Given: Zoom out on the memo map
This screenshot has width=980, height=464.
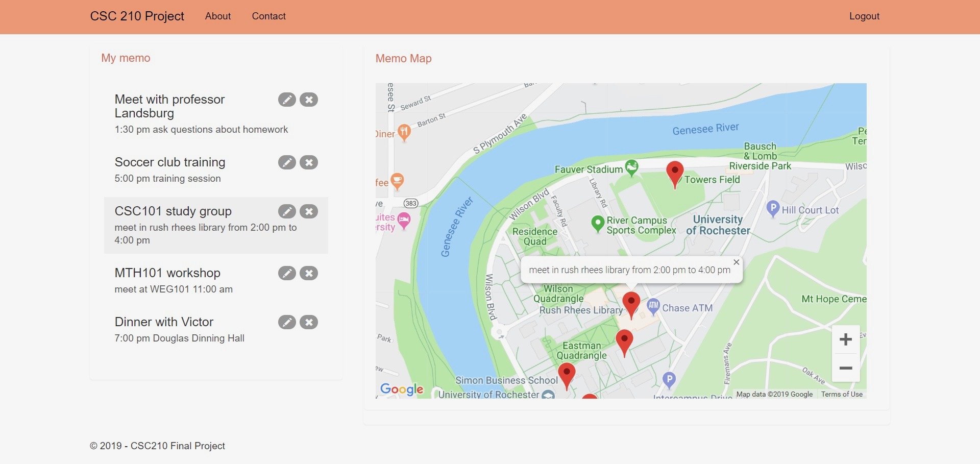Looking at the screenshot, I should click(846, 368).
